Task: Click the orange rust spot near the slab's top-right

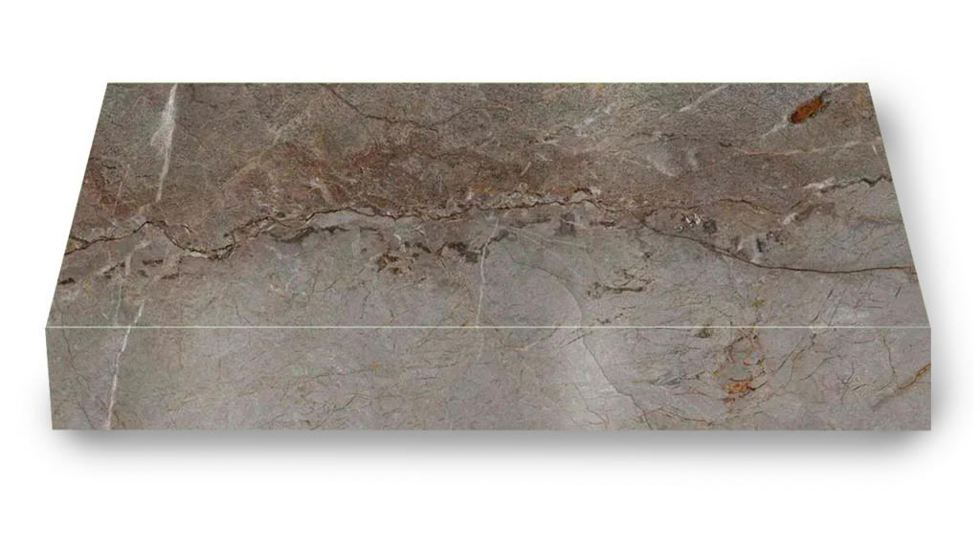Action: pos(808,107)
